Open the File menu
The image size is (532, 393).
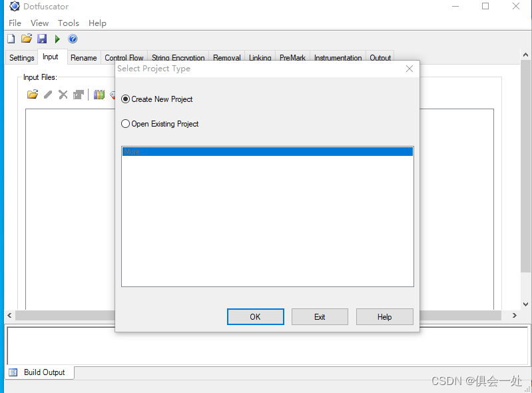coord(15,23)
